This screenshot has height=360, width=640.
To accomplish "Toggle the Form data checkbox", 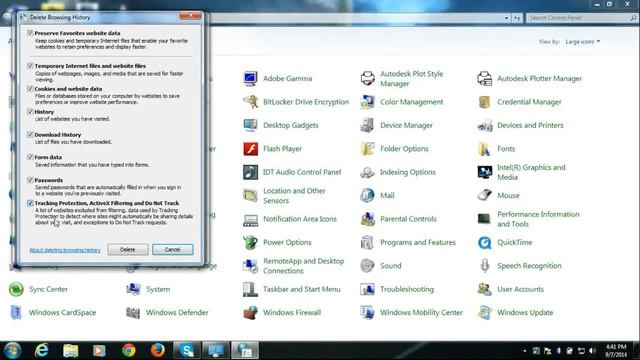I will point(30,157).
